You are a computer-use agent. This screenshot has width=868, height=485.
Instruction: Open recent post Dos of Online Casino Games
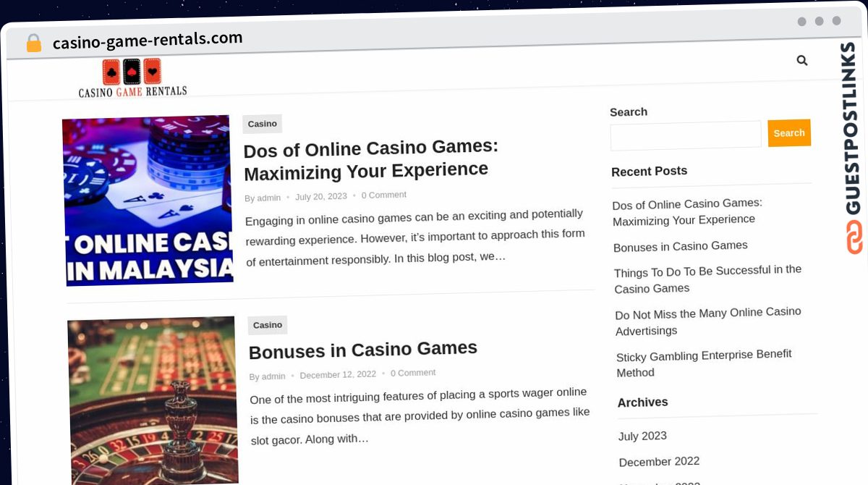click(687, 211)
